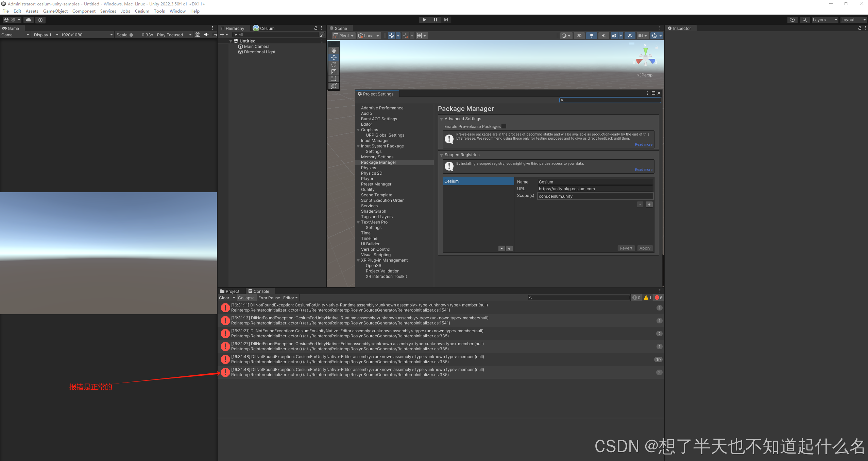Open the Untitled scene context menu

(322, 41)
